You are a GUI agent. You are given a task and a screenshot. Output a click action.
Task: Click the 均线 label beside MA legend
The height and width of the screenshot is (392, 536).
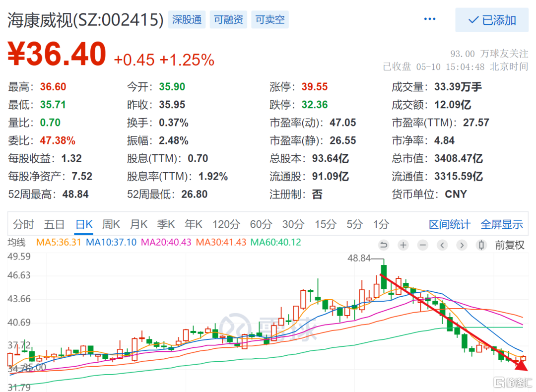[17, 242]
